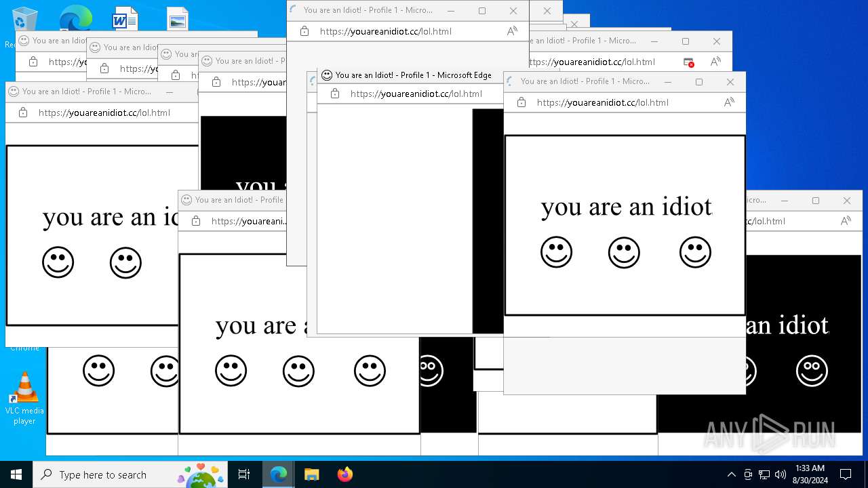This screenshot has height=488, width=868.
Task: Click the 'https://youareani...' address text
Action: (250, 221)
